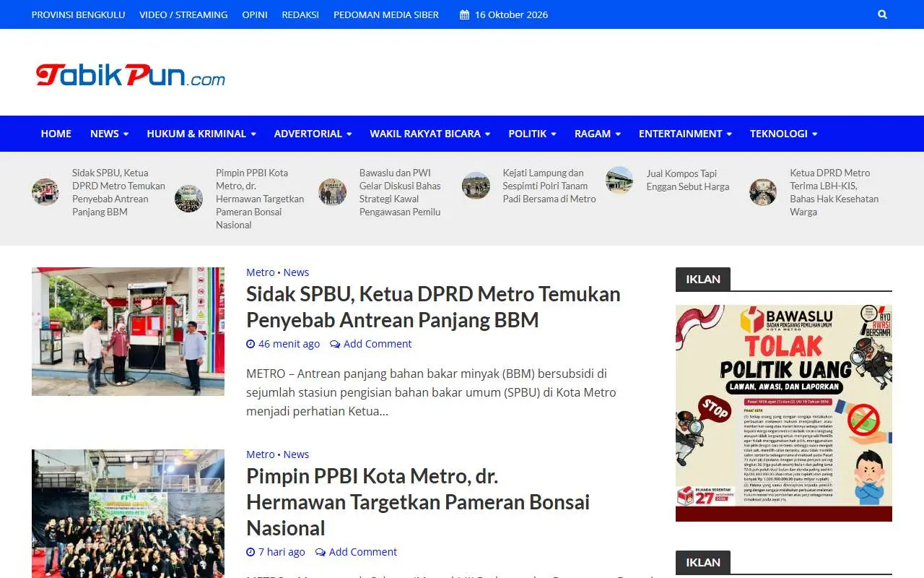Screen dimensions: 924x578
Task: Open the REDAKSI top bar link
Action: coord(300,14)
